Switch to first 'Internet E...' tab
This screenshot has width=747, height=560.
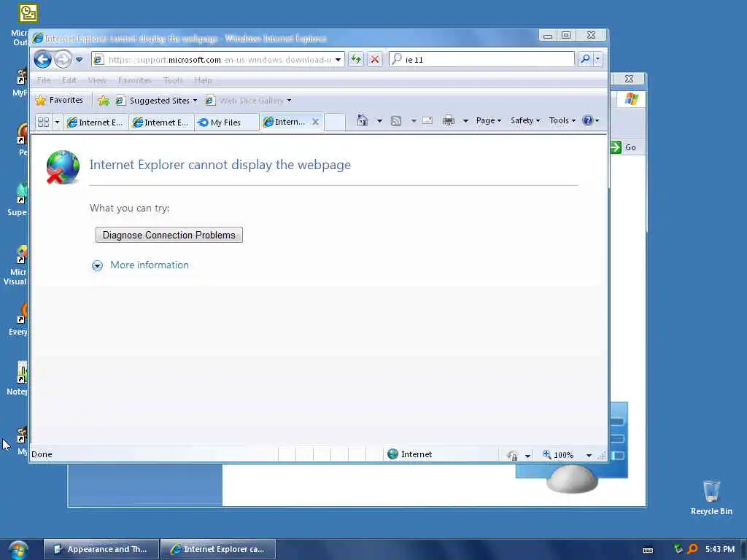[x=96, y=122]
